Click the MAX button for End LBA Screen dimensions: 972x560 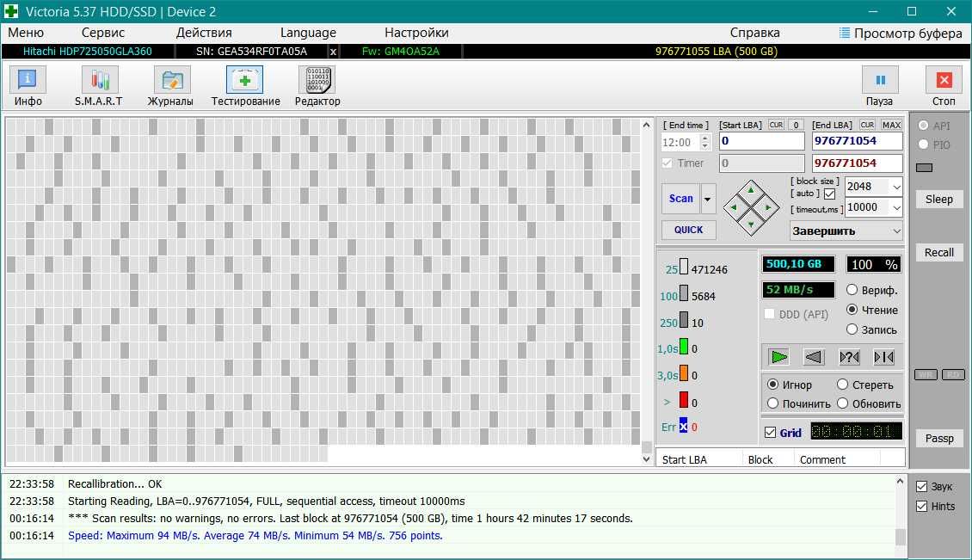pos(891,125)
